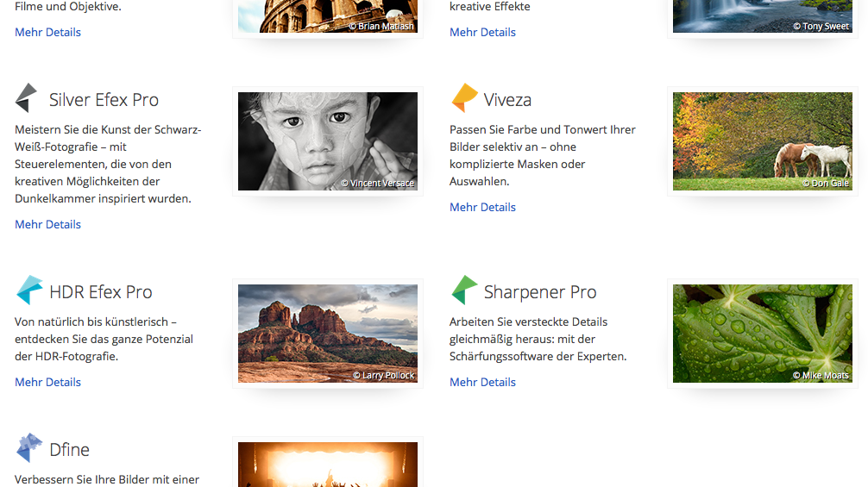868x487 pixels.
Task: Open the Colosseum photo by Brian Matiash
Action: (x=328, y=16)
